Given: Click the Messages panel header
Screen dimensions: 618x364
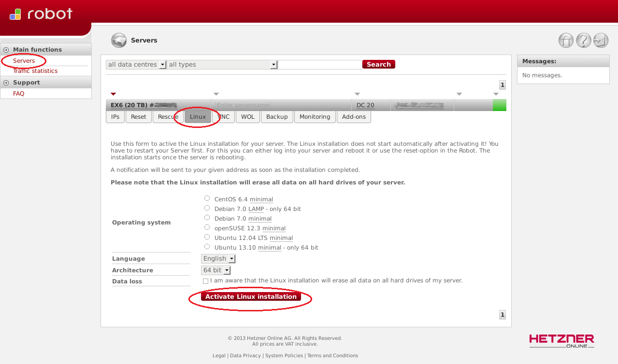Looking at the screenshot, I should point(563,61).
